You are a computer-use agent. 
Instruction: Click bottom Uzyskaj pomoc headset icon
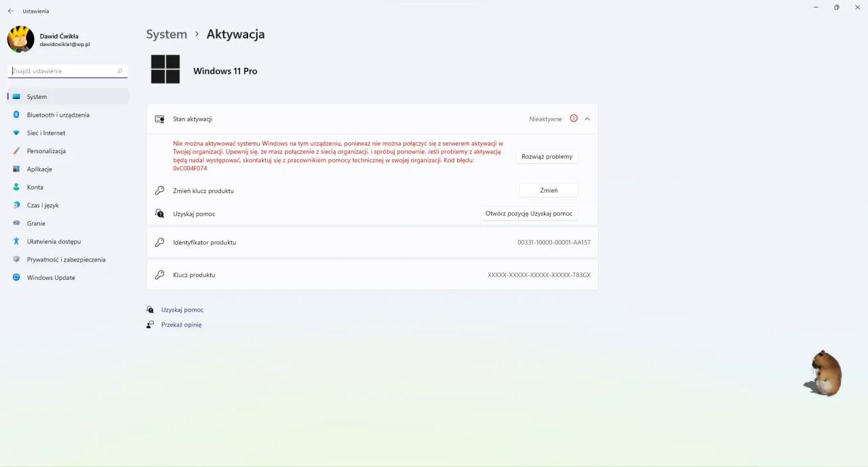[151, 310]
